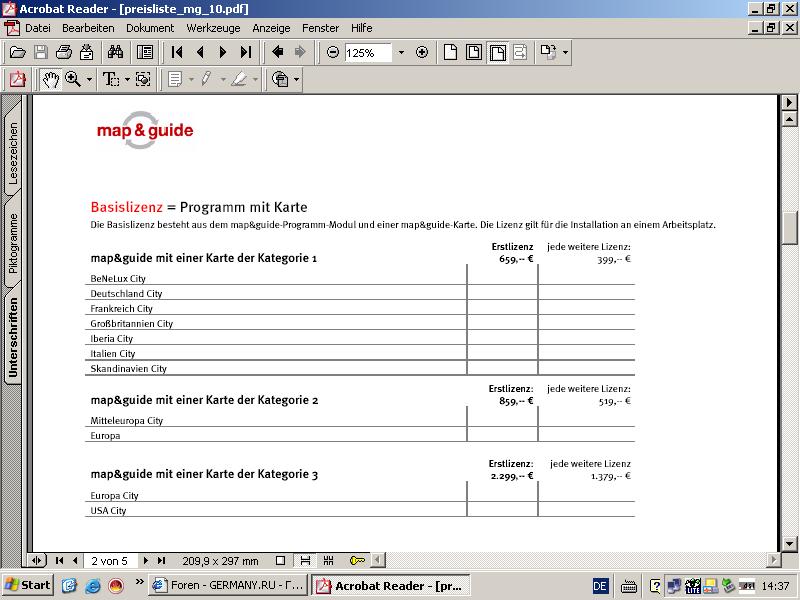Toggle the navigation pane icon

coord(145,52)
